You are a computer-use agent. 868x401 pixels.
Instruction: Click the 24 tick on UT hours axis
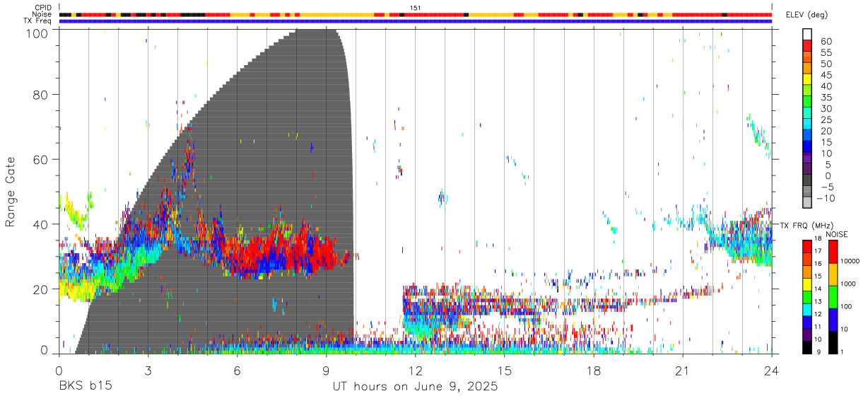click(771, 371)
